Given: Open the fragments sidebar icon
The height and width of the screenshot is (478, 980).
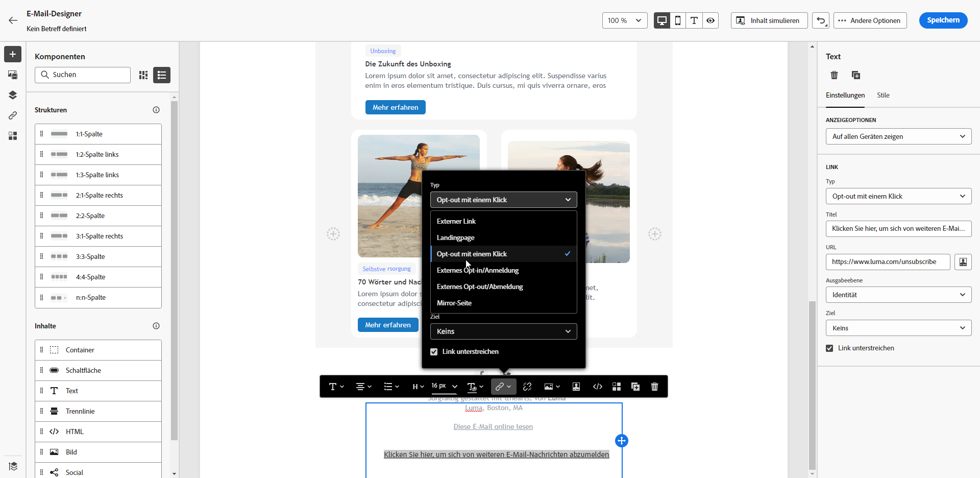Looking at the screenshot, I should [13, 136].
